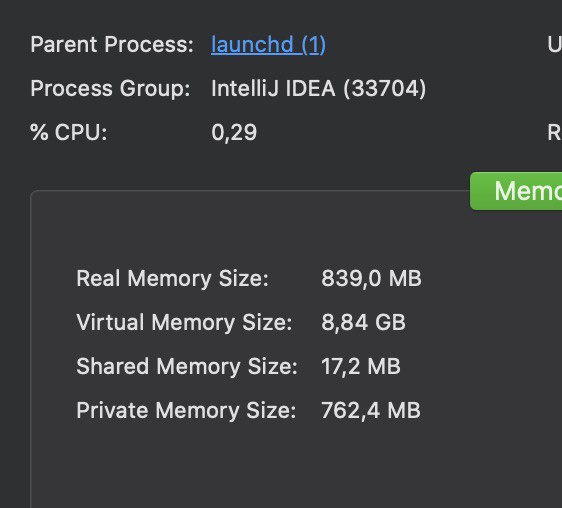Image resolution: width=562 pixels, height=508 pixels.
Task: Select the 762,4 MB private memory value
Action: pyautogui.click(x=371, y=410)
